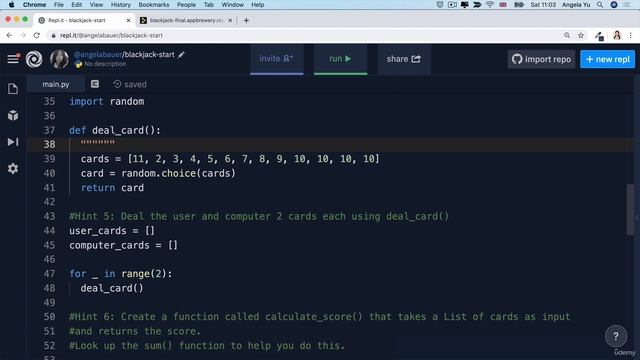Open the Apple menu
This screenshot has height=360, width=640.
click(x=11, y=4)
